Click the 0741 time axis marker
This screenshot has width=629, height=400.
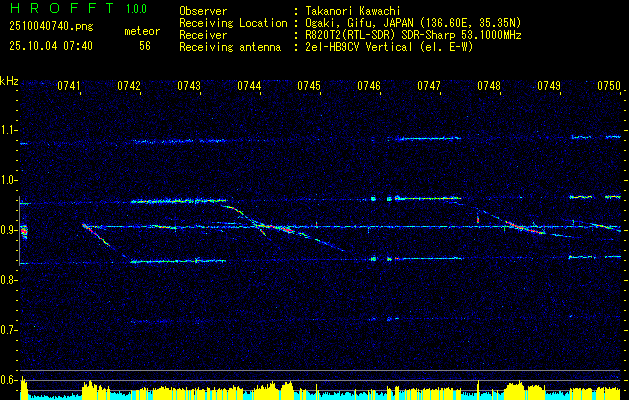(69, 85)
